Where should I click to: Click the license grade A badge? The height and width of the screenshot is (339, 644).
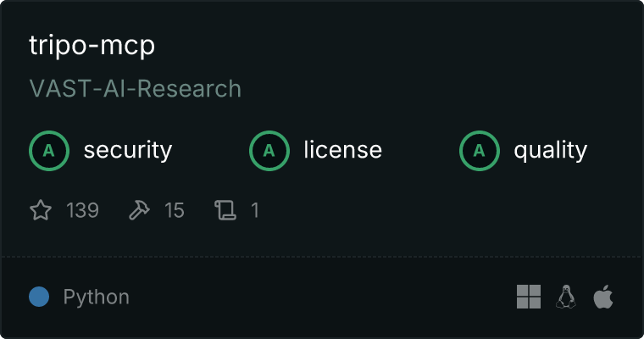click(x=269, y=151)
